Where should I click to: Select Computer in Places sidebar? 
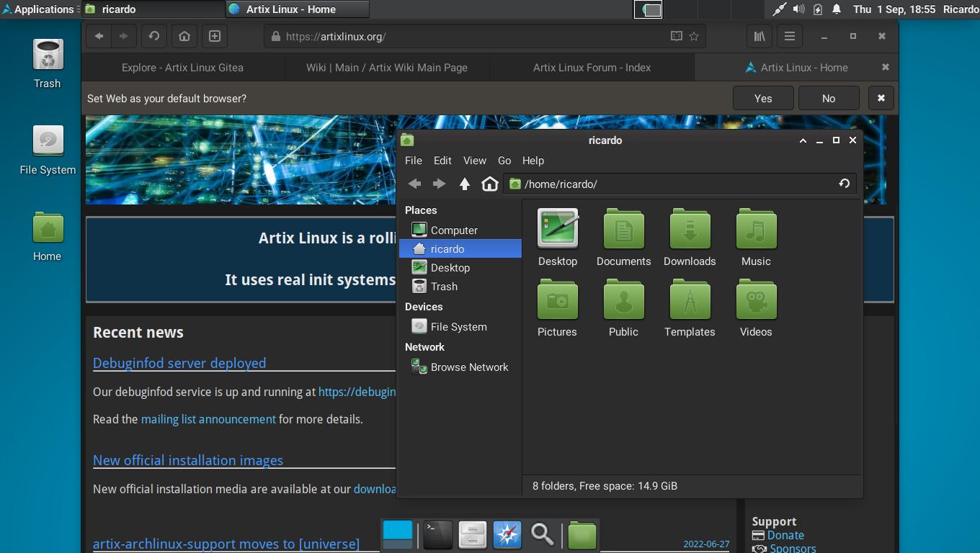[x=460, y=230]
